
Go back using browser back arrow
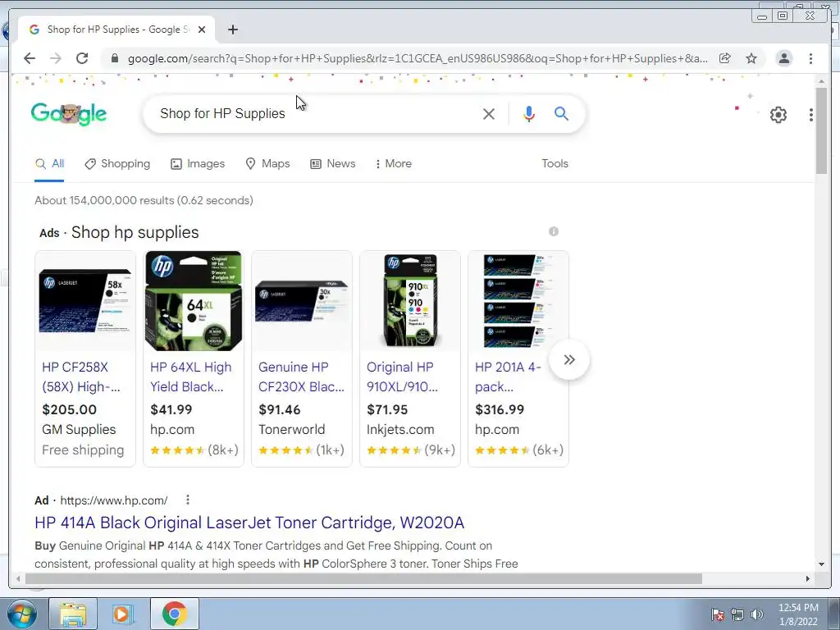click(30, 58)
